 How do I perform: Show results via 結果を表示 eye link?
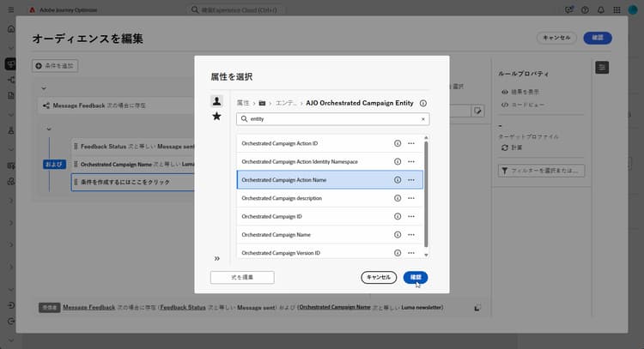tap(520, 92)
